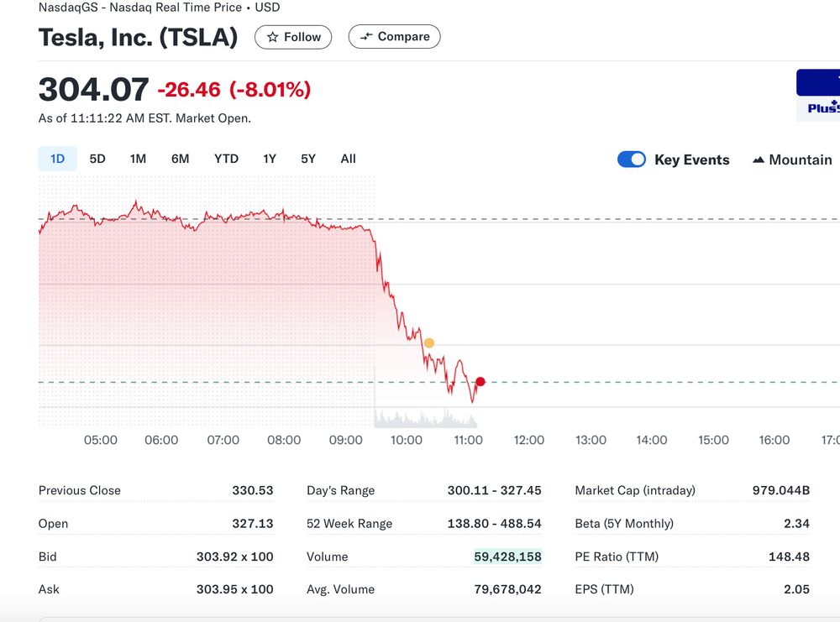Click the Market Cap (intraday) label
The width and height of the screenshot is (840, 622).
pos(635,490)
